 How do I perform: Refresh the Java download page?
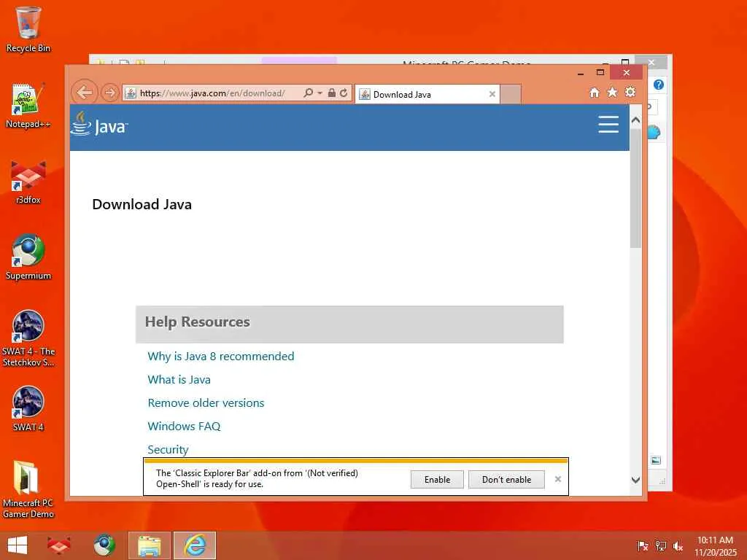click(344, 93)
